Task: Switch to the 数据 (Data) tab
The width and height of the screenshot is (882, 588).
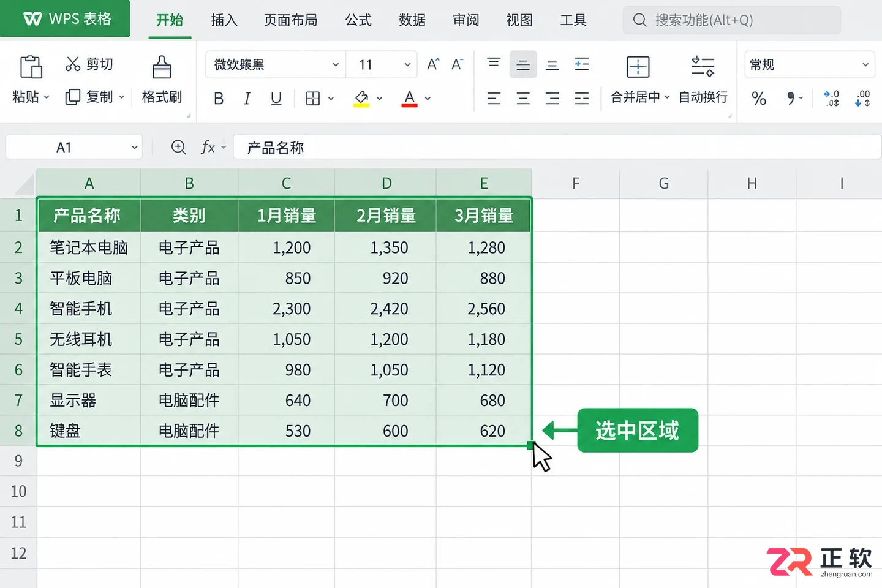Action: (412, 20)
